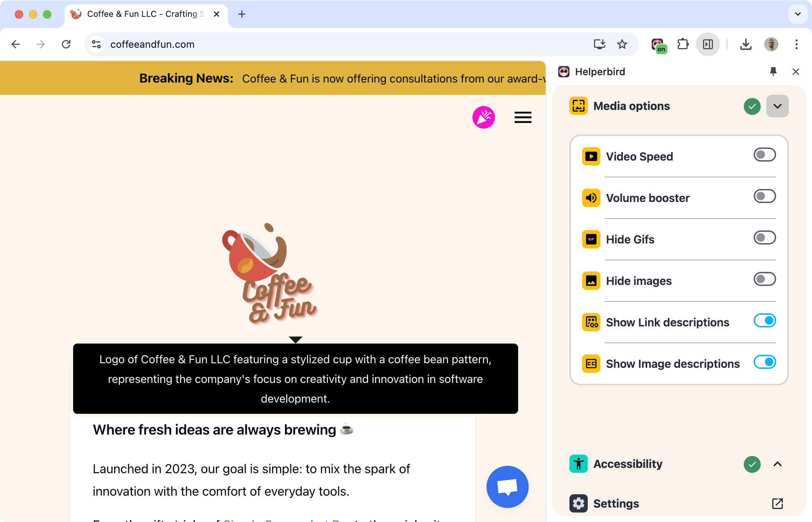The image size is (812, 522).
Task: Click the Helperbird extension icon in toolbar
Action: [x=658, y=45]
